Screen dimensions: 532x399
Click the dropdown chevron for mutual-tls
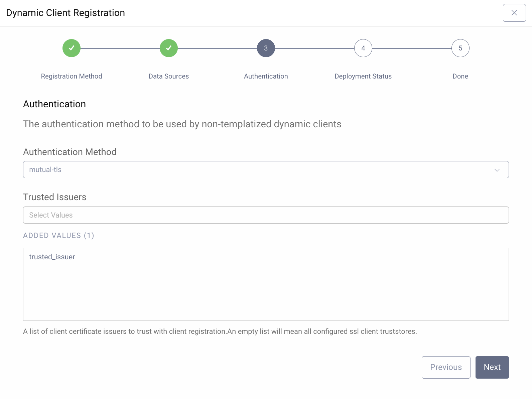click(x=497, y=170)
